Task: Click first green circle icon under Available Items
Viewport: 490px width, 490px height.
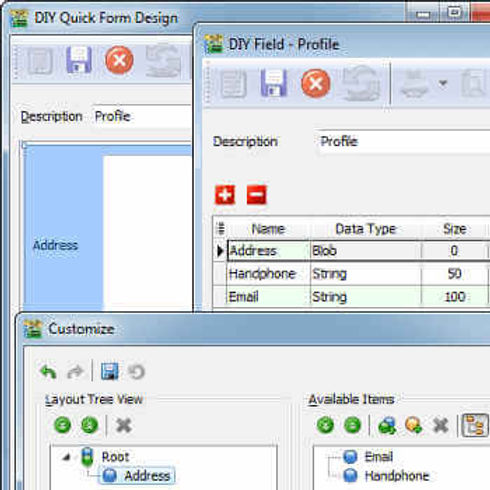Action: (x=325, y=425)
